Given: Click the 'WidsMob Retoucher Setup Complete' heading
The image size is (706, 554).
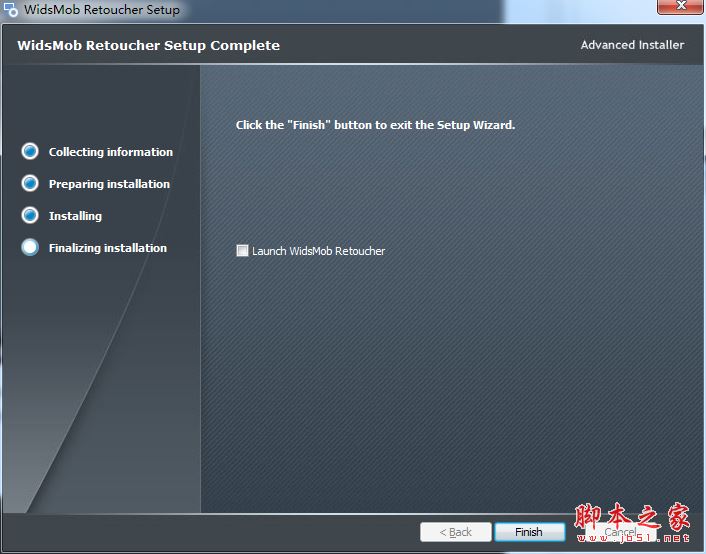Looking at the screenshot, I should (149, 45).
